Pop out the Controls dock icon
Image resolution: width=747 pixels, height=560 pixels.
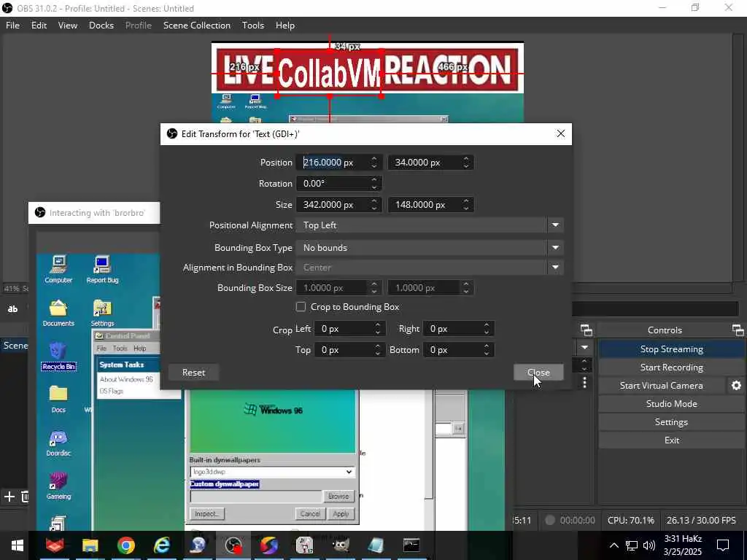tap(738, 330)
